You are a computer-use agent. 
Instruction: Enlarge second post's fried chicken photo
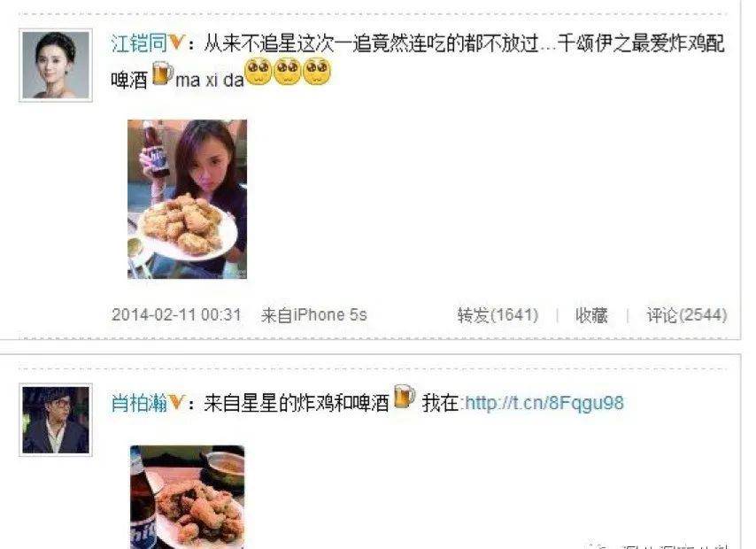coord(188,497)
